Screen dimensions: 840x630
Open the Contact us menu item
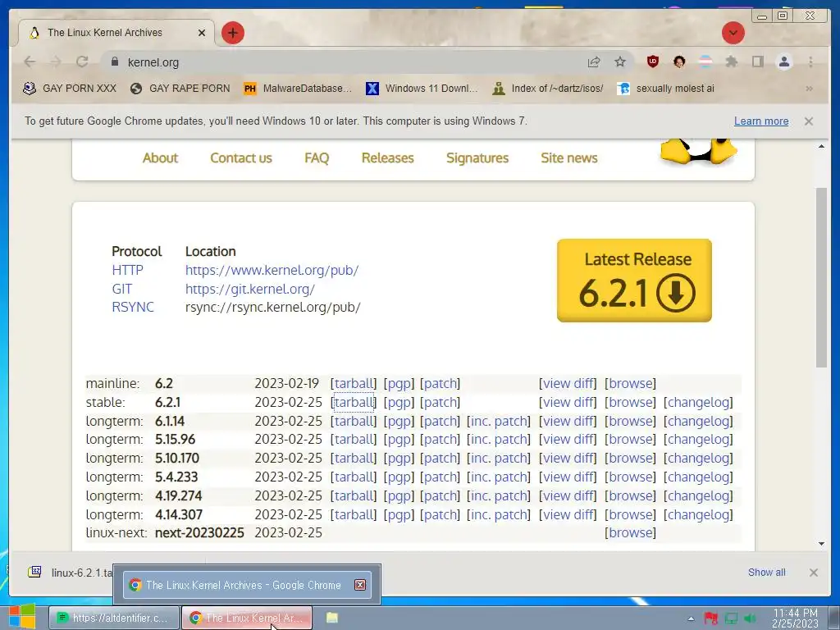[241, 158]
